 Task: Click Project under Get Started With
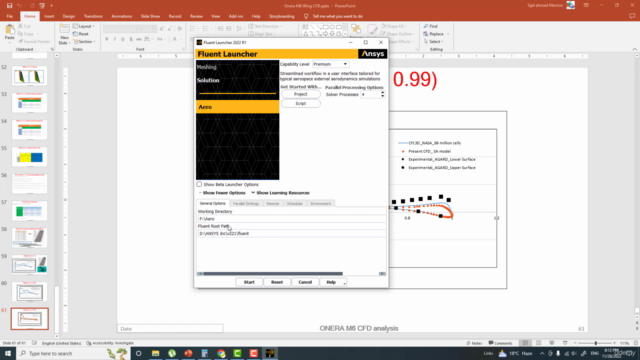coord(300,94)
